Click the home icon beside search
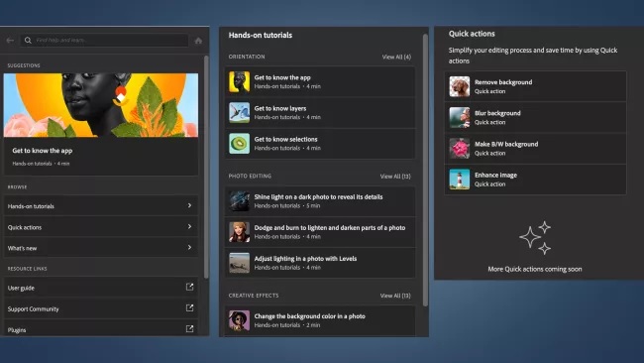Image resolution: width=644 pixels, height=363 pixels. point(198,41)
